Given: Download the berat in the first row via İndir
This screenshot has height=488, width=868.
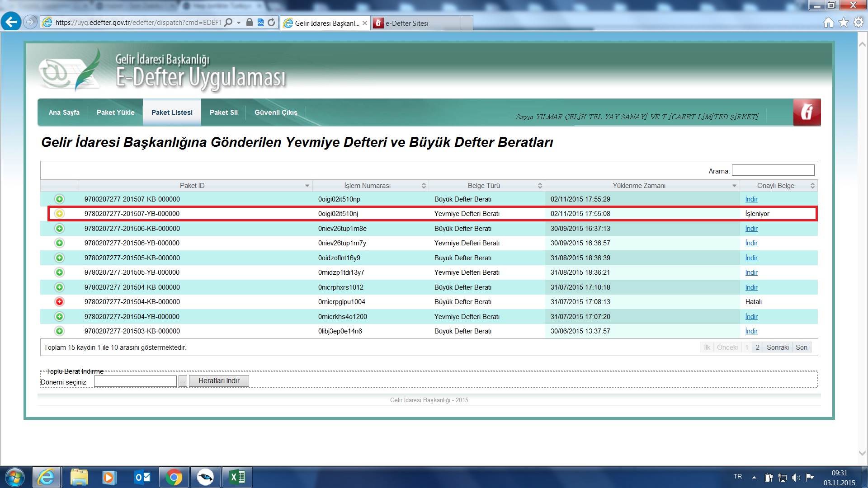Looking at the screenshot, I should click(x=751, y=199).
